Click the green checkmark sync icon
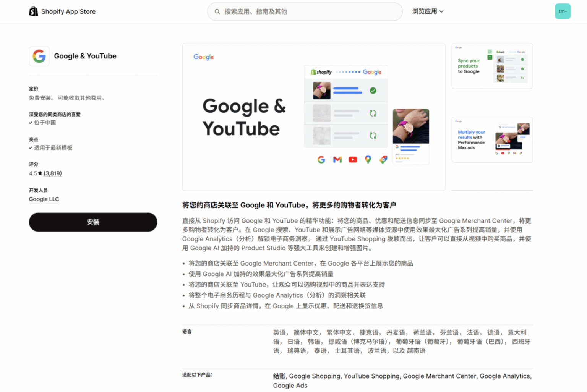The image size is (587, 392). coord(373,91)
